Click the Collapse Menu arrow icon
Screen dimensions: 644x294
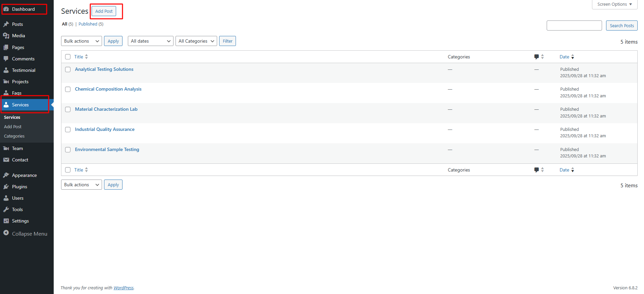click(6, 233)
